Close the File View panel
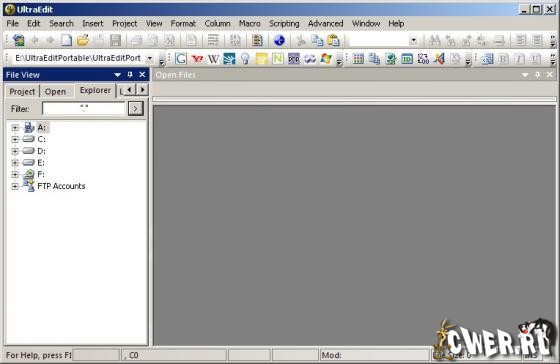The image size is (560, 364). point(142,75)
